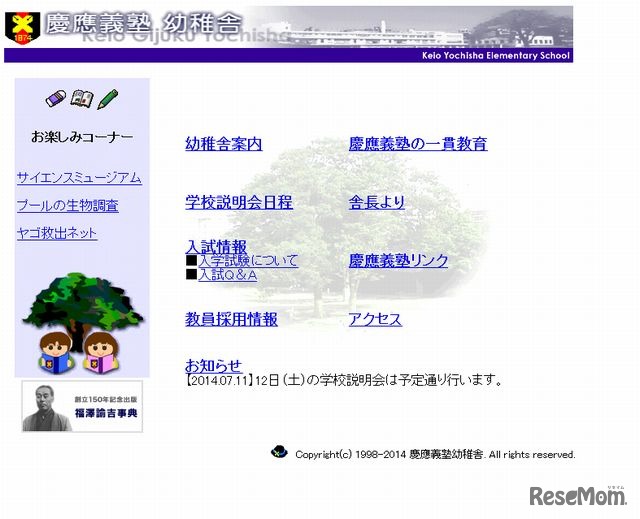This screenshot has width=640, height=519.
Task: Click the 慶應義塾 幼稚舎 header banner title
Action: [144, 24]
